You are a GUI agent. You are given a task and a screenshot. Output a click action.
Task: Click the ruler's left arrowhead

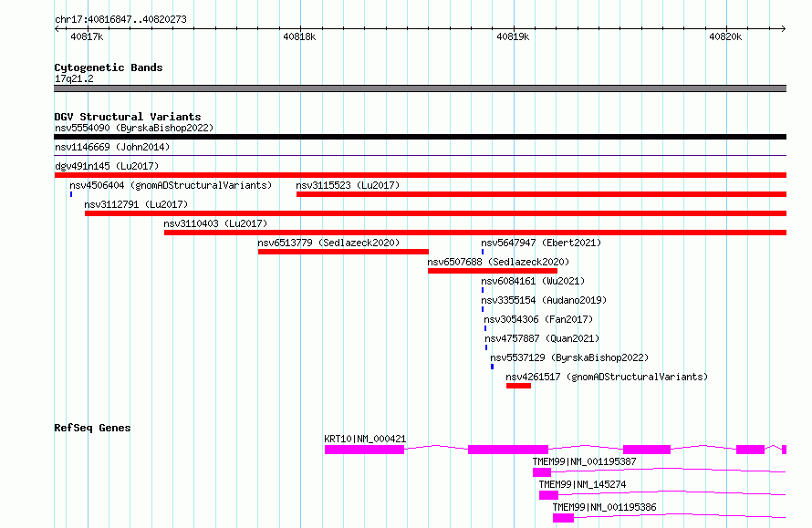57,28
